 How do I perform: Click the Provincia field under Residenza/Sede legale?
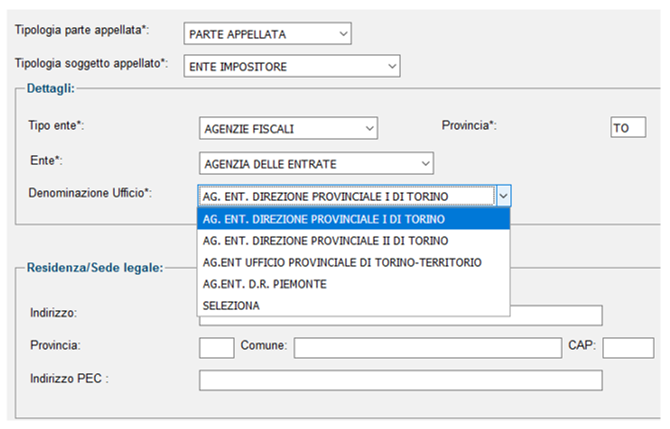(217, 348)
